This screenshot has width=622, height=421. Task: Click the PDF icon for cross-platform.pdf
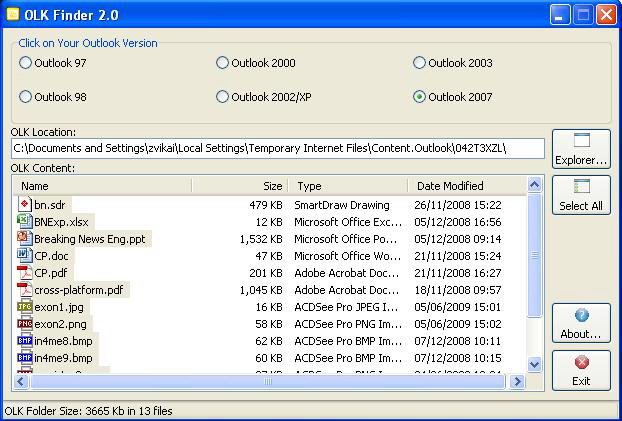[25, 290]
